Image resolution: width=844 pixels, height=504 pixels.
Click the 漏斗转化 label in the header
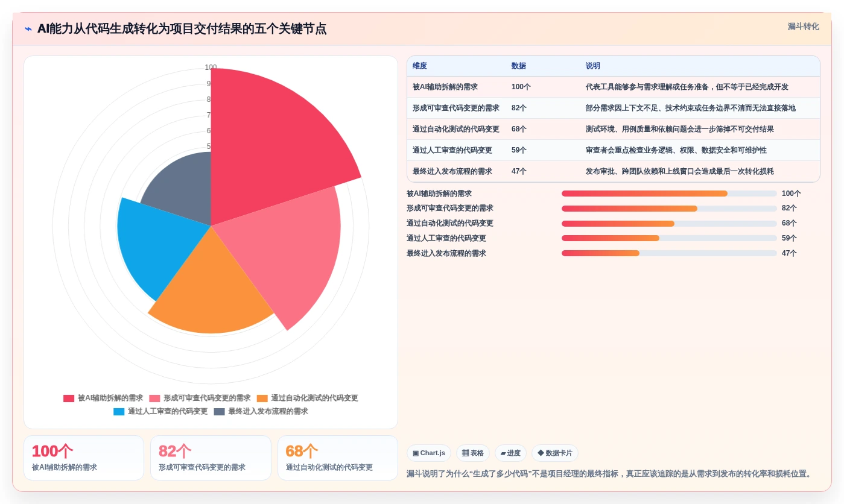pos(803,27)
